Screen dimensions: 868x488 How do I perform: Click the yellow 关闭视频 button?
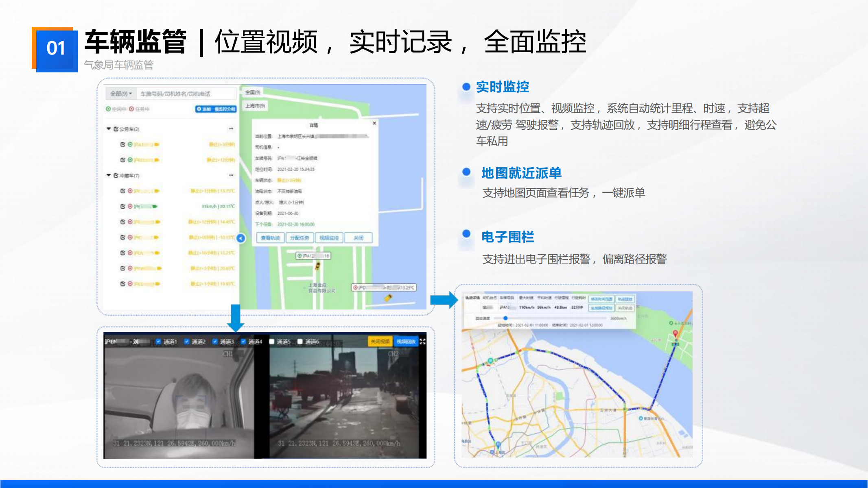pyautogui.click(x=380, y=342)
